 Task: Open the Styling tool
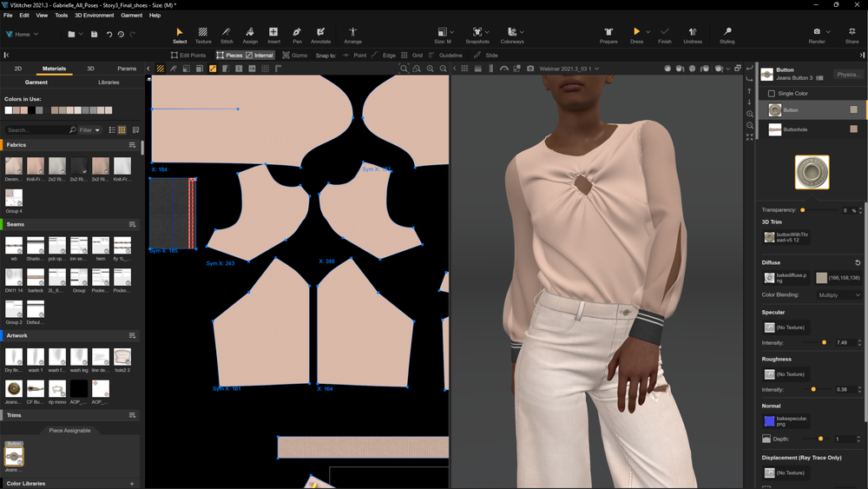coord(727,34)
